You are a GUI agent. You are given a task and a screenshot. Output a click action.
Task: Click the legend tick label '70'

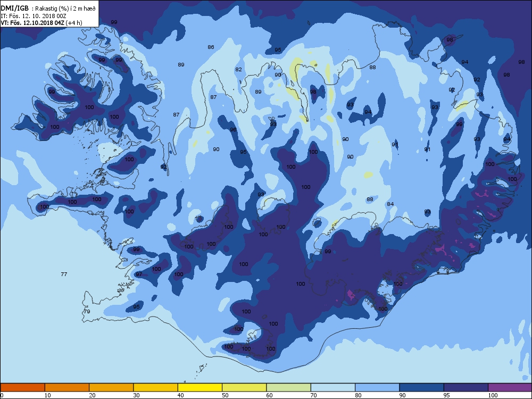pos(313,395)
